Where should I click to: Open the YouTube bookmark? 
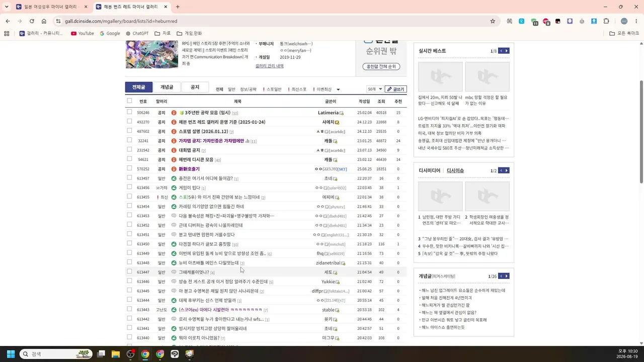tap(83, 33)
